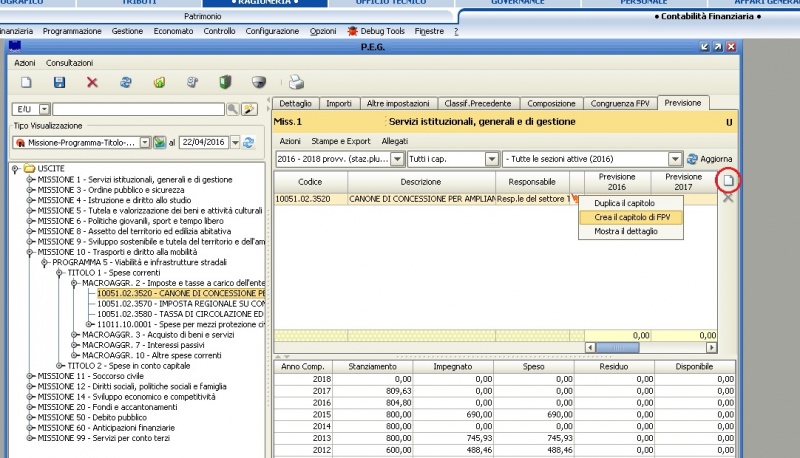Open the Tutte le sezioni attive dropdown
This screenshot has height=458, width=800.
pos(674,159)
